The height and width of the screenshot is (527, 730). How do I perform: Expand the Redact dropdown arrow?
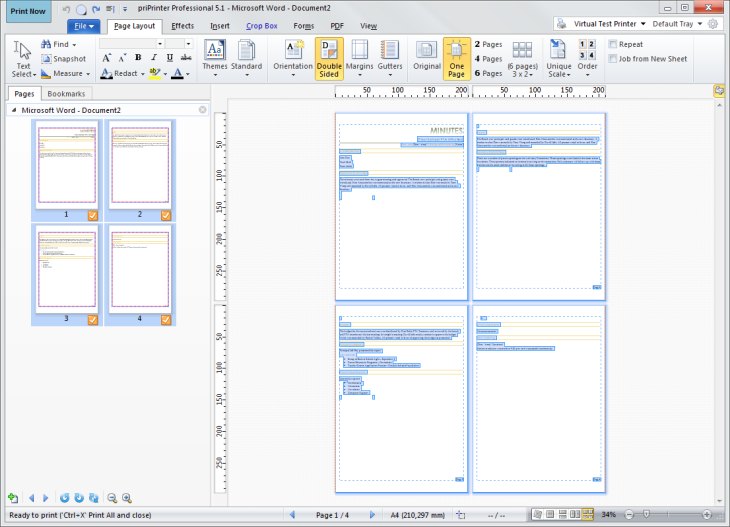(x=142, y=74)
